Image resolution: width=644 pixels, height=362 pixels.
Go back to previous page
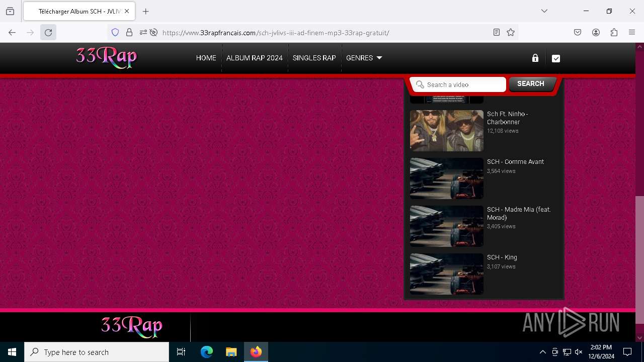[12, 33]
